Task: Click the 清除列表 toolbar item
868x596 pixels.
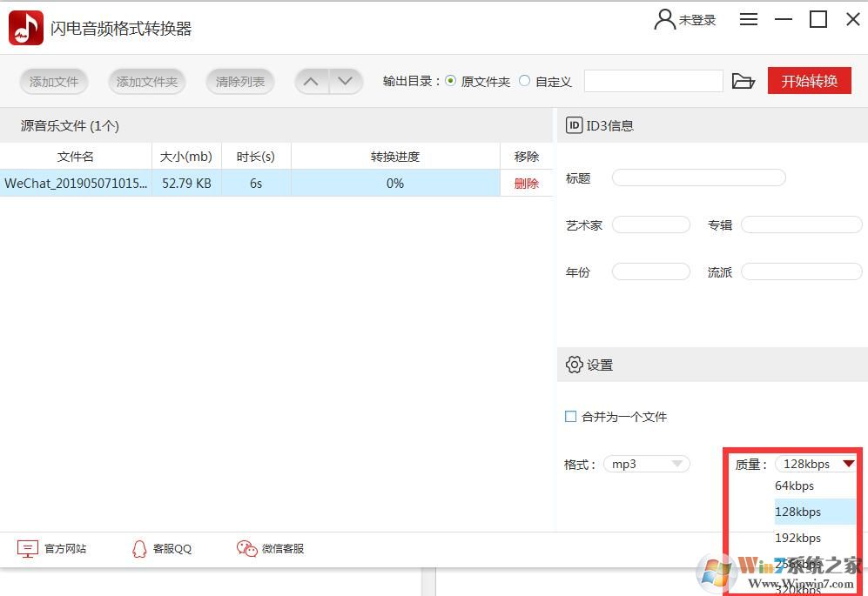Action: (x=240, y=81)
